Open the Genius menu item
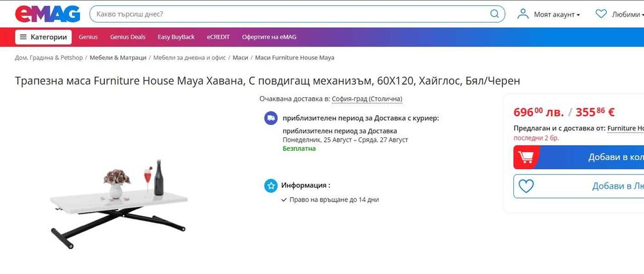 coord(88,37)
